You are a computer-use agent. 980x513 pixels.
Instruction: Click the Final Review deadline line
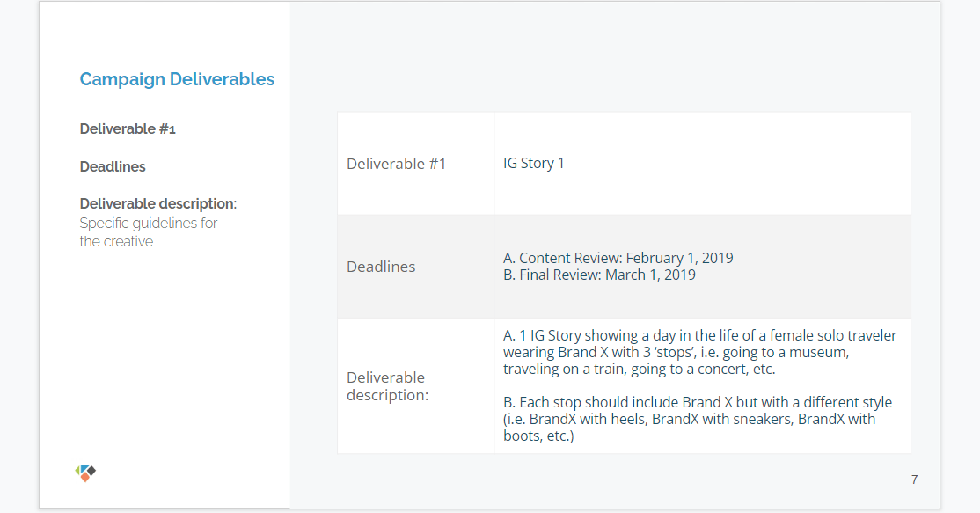599,275
